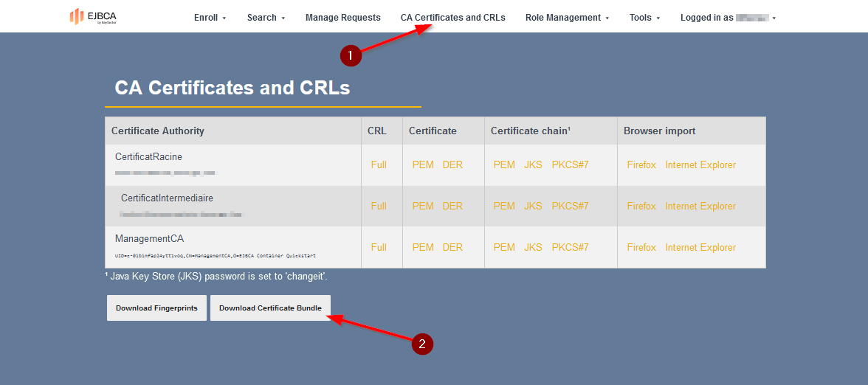Open the Tools dropdown
This screenshot has height=385, width=868.
pyautogui.click(x=644, y=18)
